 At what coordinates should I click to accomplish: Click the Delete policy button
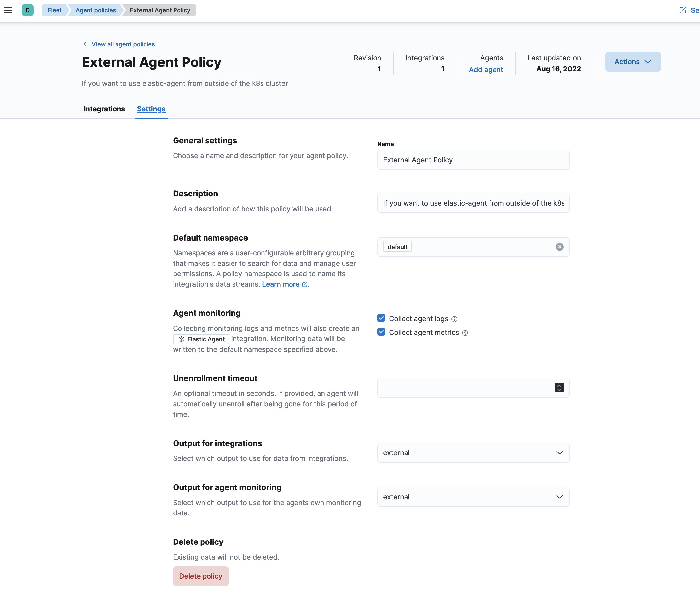pyautogui.click(x=201, y=576)
